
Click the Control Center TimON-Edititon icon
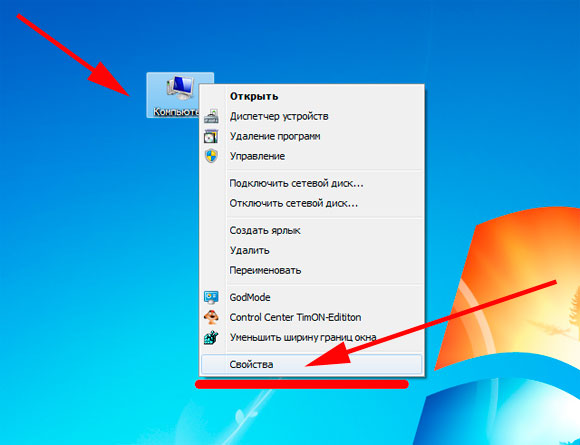[211, 317]
